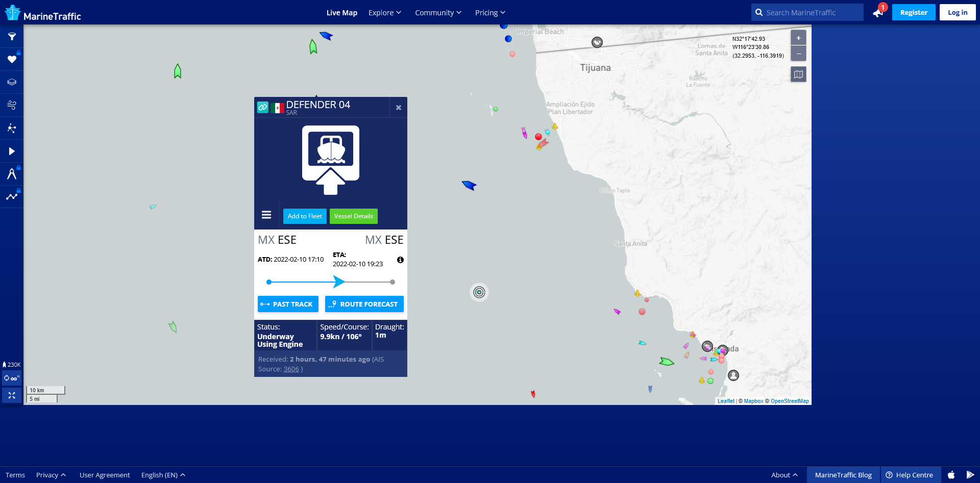Click the playback arrow icon in sidebar
Image resolution: width=980 pixels, height=483 pixels.
(12, 151)
